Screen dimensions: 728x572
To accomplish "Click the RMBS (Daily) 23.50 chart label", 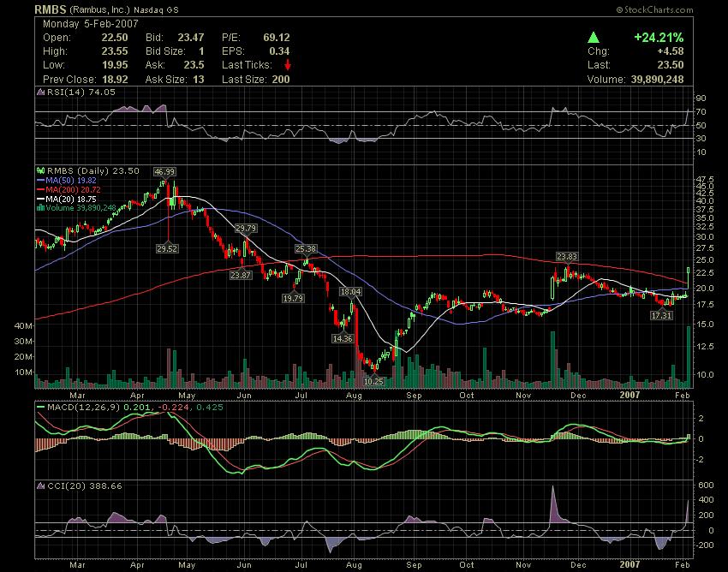I will pos(92,171).
